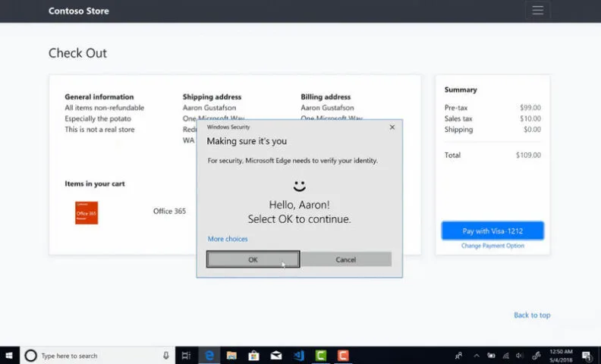Click the Office 365 product thumbnail
The height and width of the screenshot is (364, 601).
(87, 212)
